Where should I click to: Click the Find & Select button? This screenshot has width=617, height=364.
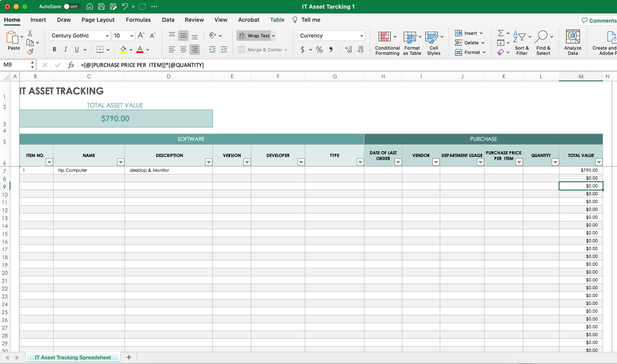(x=543, y=42)
